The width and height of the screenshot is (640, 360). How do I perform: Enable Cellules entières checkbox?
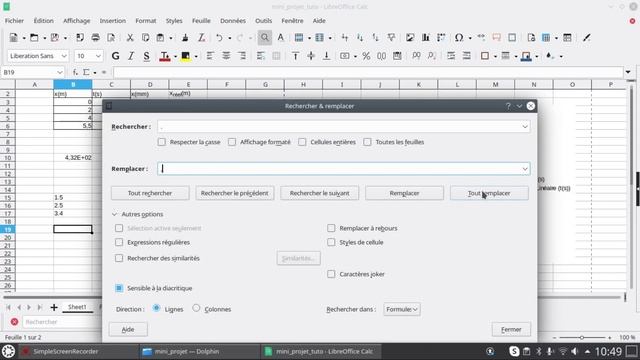click(x=302, y=142)
